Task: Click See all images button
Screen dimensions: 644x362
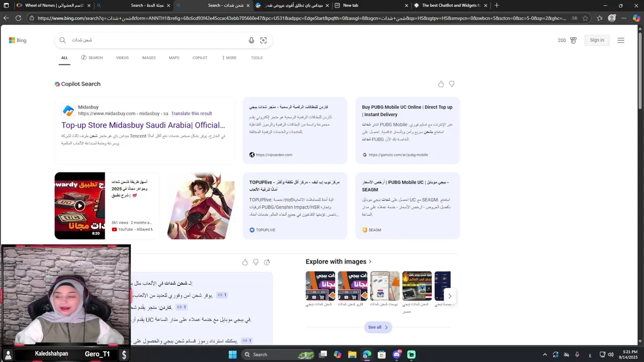Action: coord(378,327)
